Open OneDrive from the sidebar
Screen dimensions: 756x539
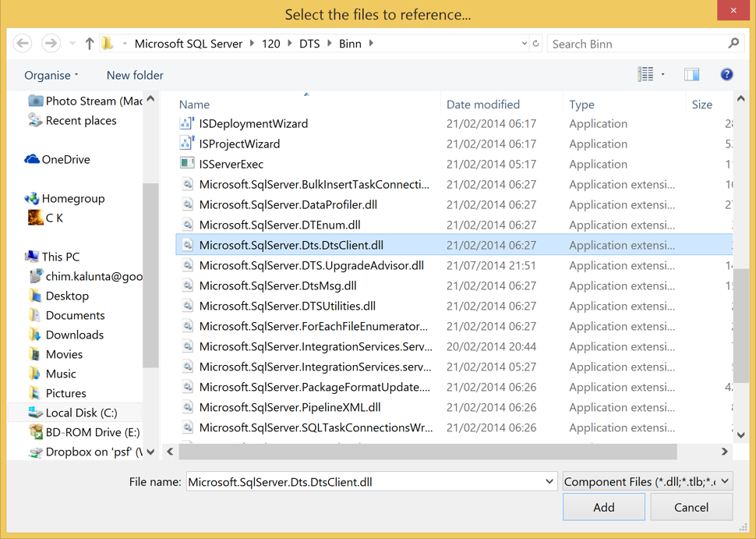click(62, 159)
